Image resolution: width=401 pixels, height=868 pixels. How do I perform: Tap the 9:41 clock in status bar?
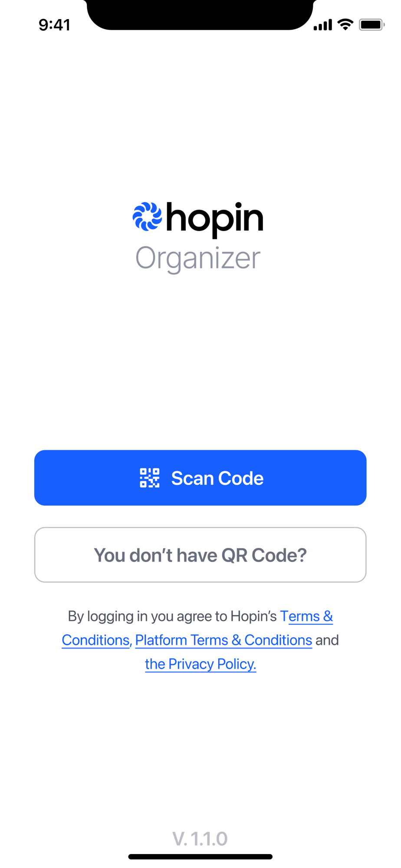tap(54, 25)
